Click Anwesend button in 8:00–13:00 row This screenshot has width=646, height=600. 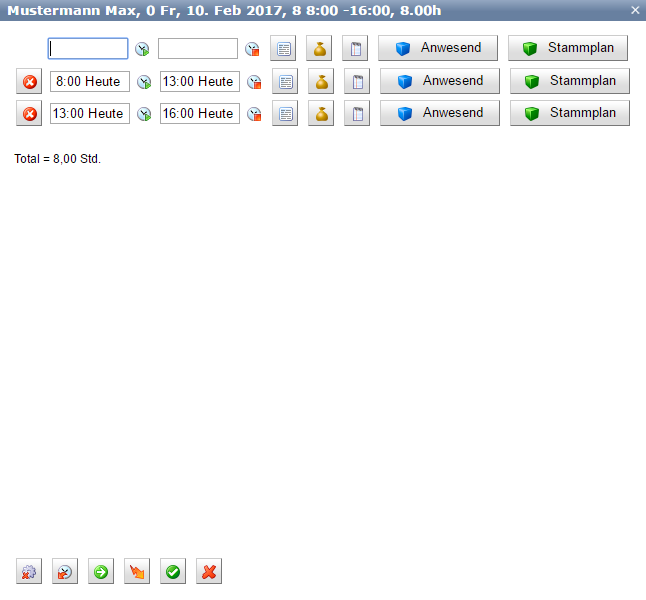(440, 81)
